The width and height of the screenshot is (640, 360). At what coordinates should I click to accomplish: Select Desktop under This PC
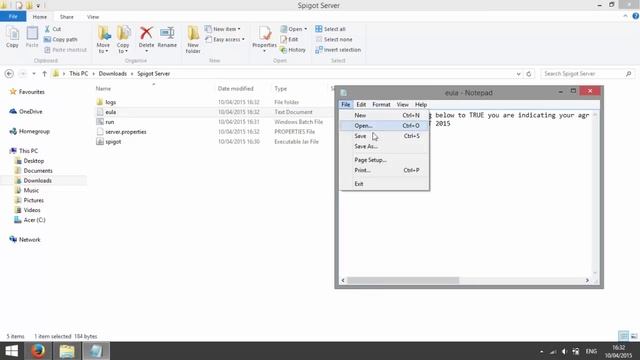coord(29,161)
